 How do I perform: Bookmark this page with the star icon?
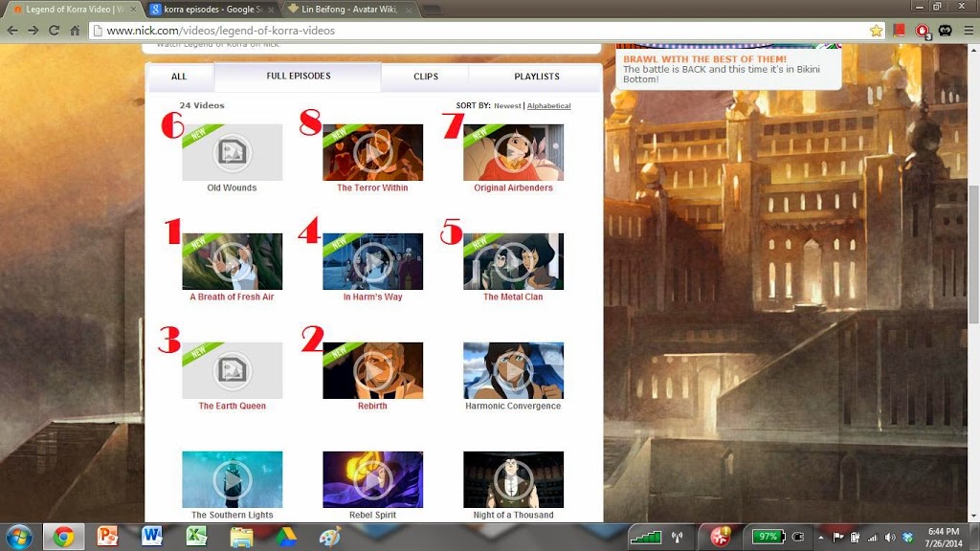pyautogui.click(x=877, y=30)
